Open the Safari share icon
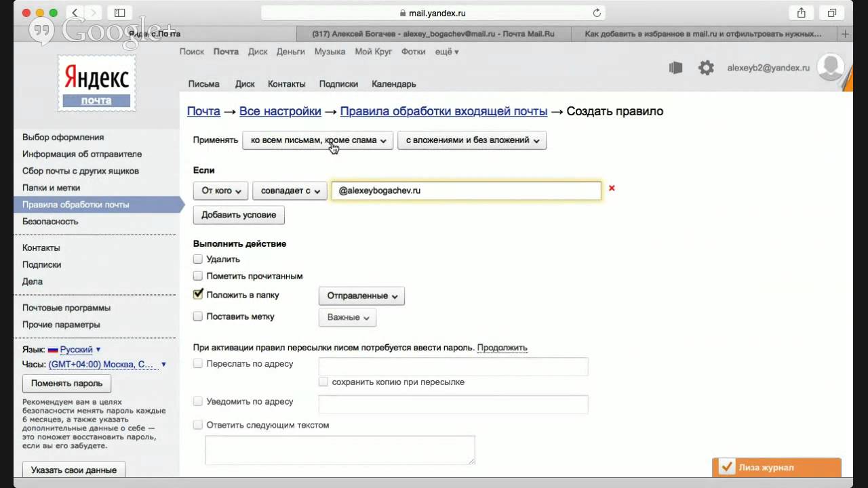 point(802,13)
